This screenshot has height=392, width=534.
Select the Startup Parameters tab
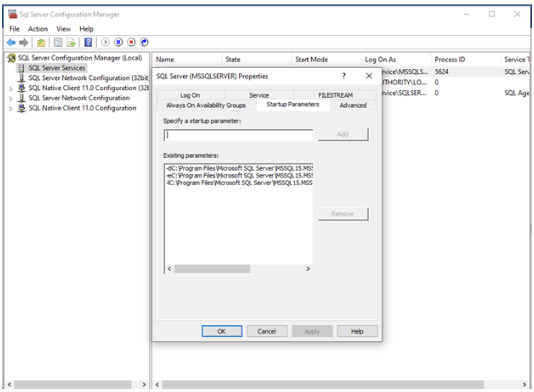tap(293, 105)
